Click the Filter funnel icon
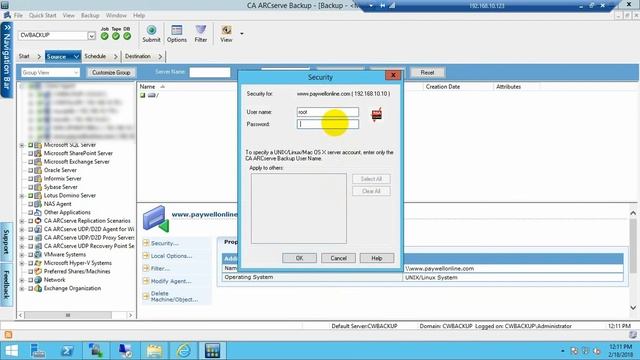 tap(201, 33)
